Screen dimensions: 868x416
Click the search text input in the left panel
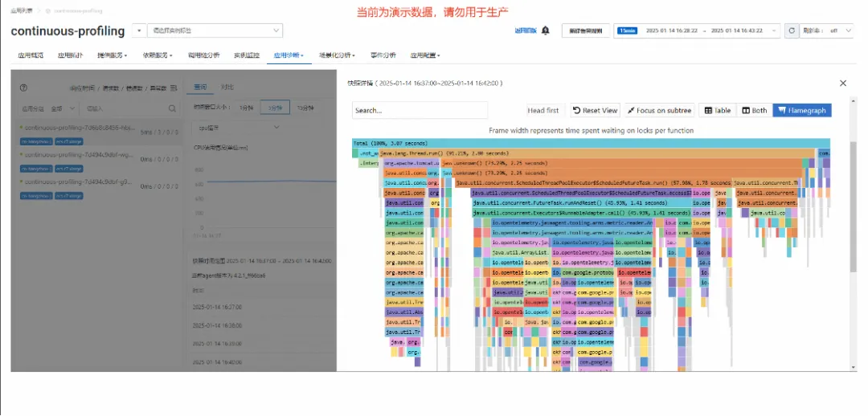click(125, 109)
